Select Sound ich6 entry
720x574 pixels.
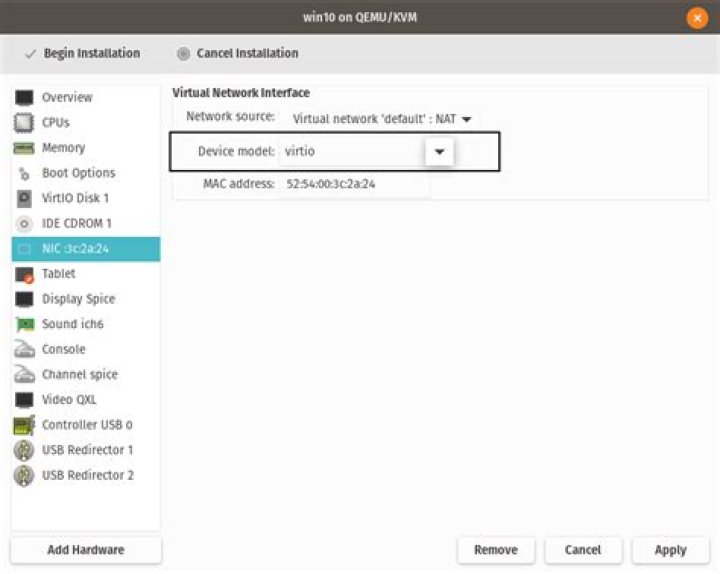coord(86,324)
